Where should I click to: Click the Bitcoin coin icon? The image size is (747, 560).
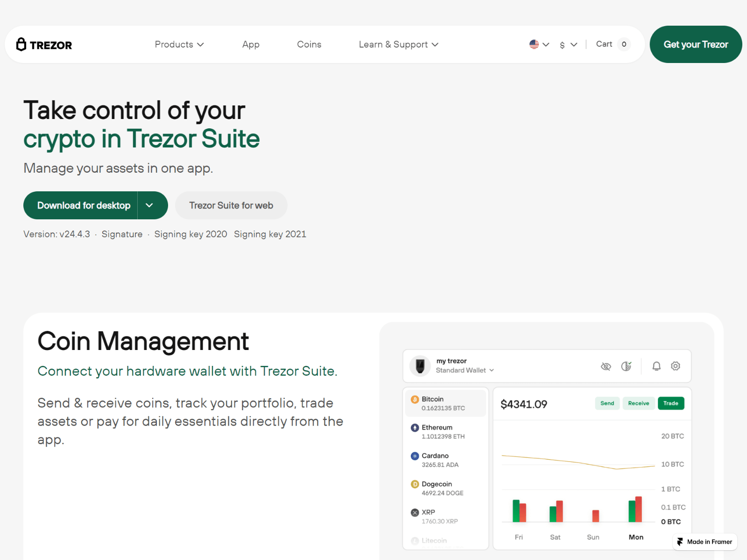click(415, 399)
